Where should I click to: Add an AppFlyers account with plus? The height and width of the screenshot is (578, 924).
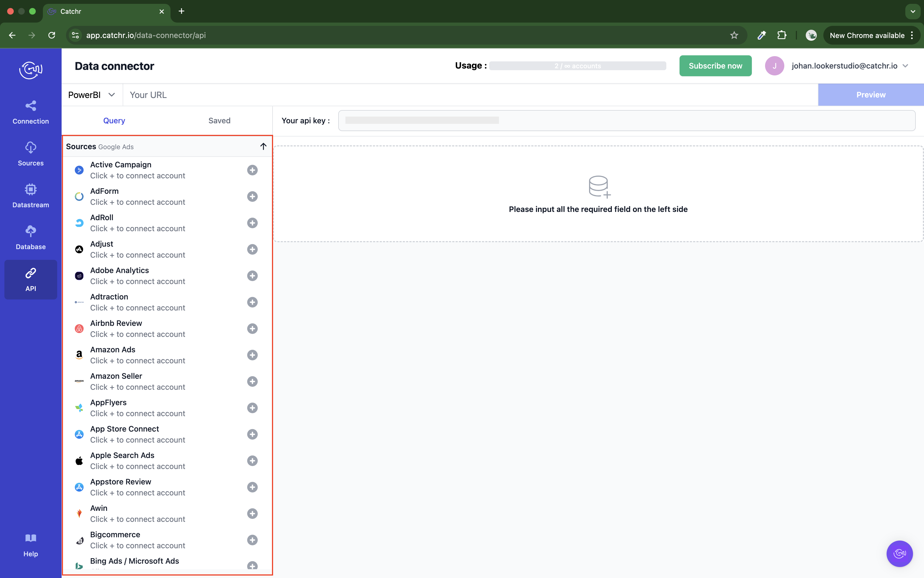(252, 408)
